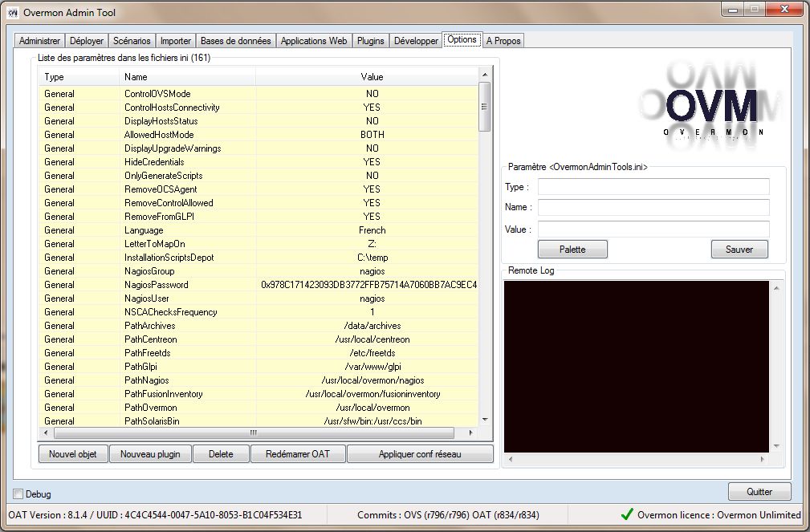Select the Options tab

462,39
